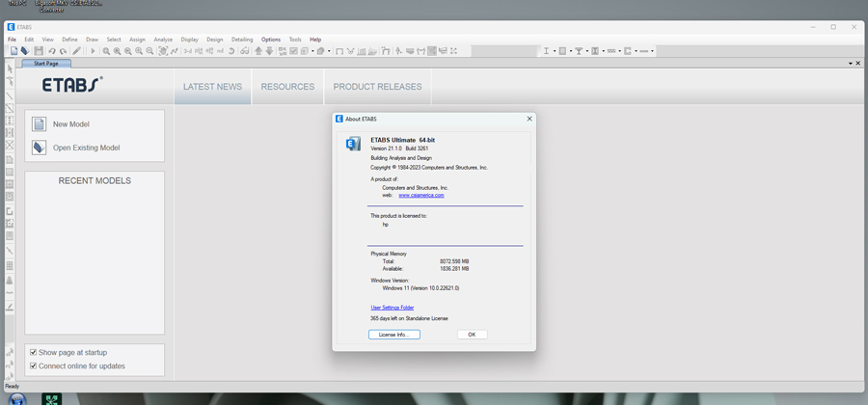Click the Rotate 3D view icon
The image size is (868, 405).
click(x=231, y=51)
